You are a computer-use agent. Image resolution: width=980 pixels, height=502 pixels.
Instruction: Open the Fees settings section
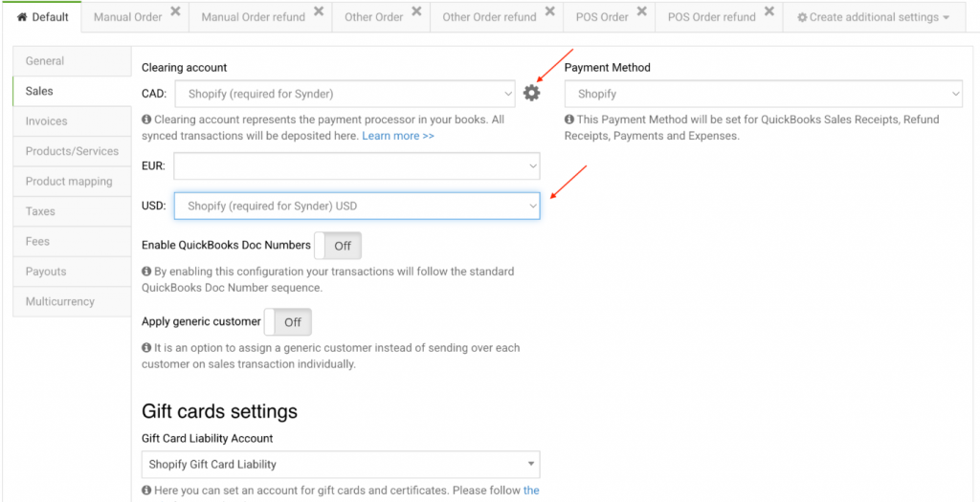[x=72, y=241]
